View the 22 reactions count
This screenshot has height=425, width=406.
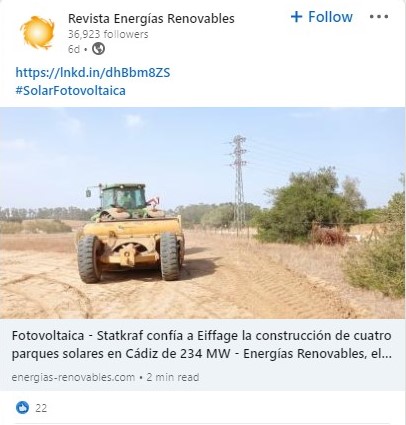point(41,408)
